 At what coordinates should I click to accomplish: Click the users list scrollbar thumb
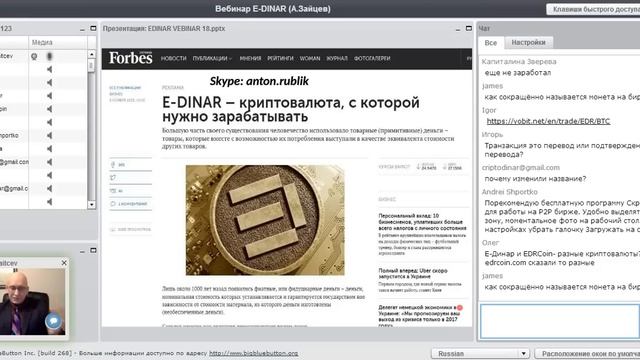coord(92,65)
